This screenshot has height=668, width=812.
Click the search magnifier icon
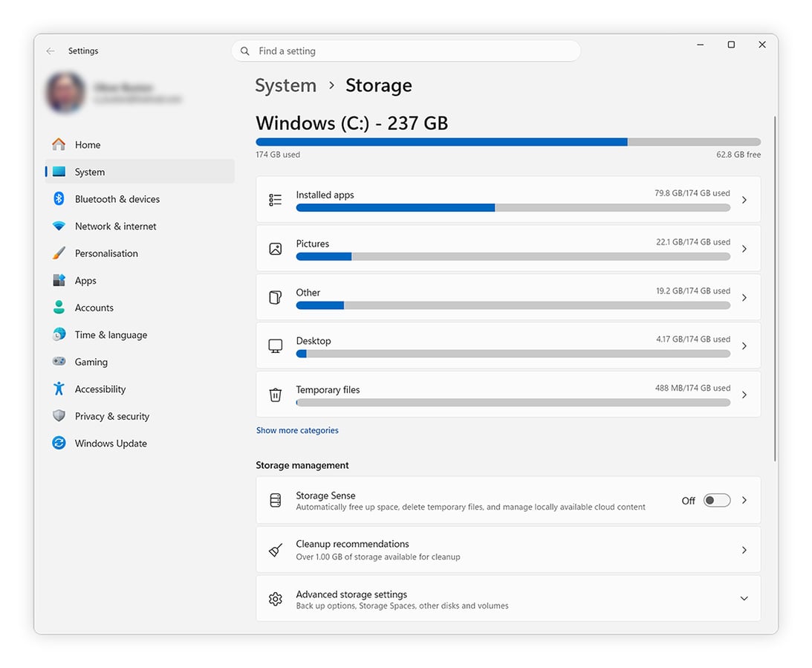pos(245,51)
